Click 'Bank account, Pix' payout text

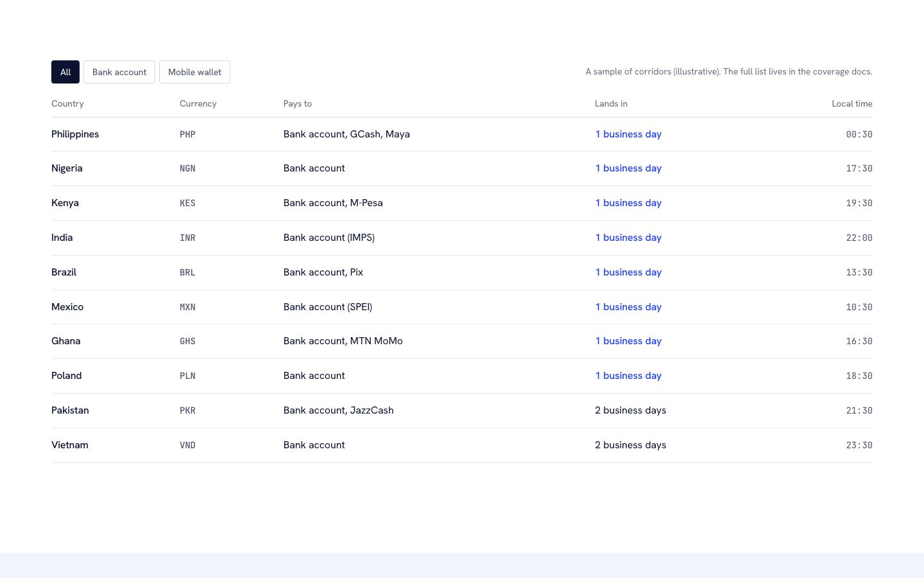point(323,272)
